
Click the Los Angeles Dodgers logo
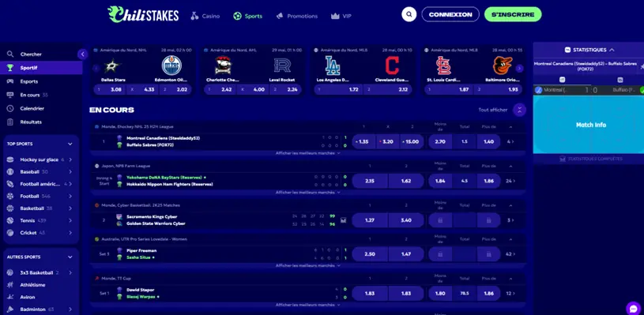click(332, 66)
